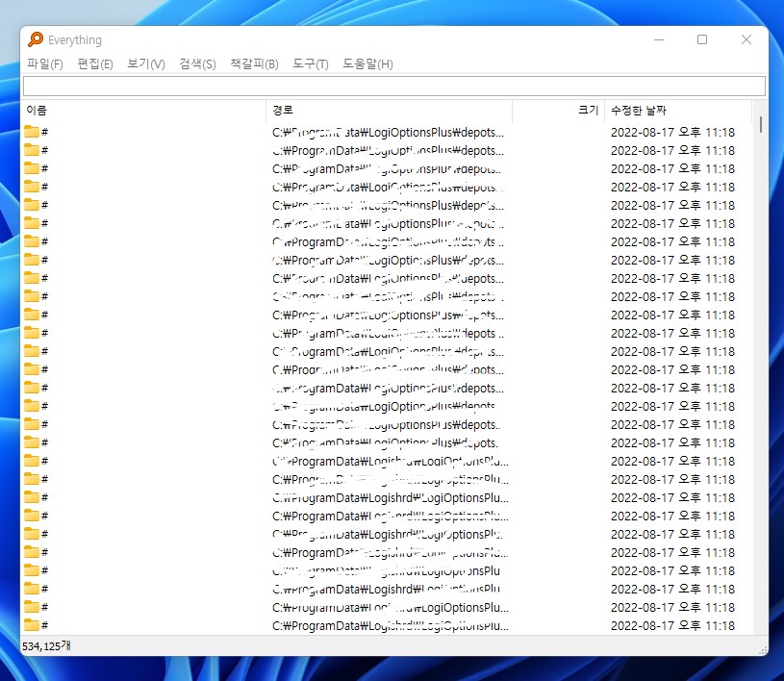Viewport: 784px width, 681px height.
Task: Open the 도구(T) tools menu
Action: coord(311,64)
